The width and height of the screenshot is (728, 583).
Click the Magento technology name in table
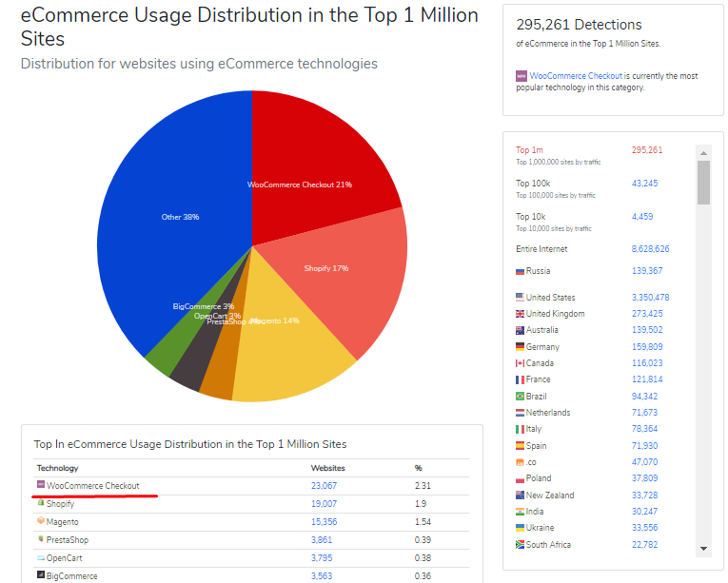tap(62, 522)
